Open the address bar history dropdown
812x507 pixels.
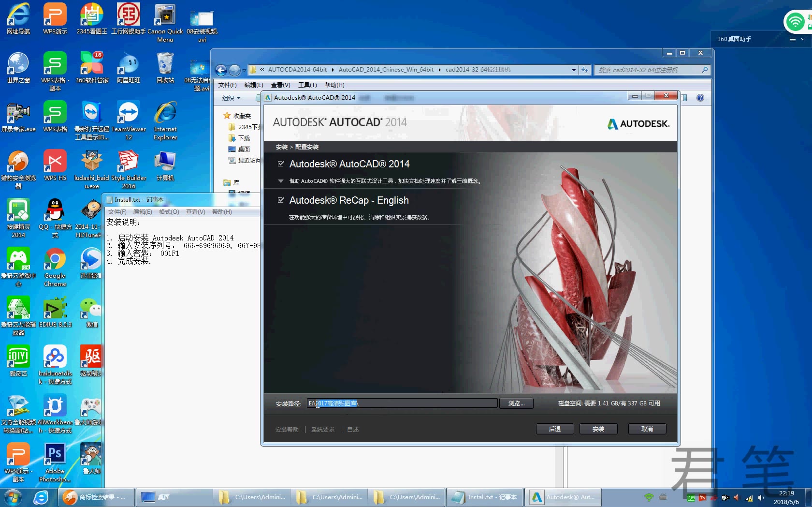pos(573,70)
